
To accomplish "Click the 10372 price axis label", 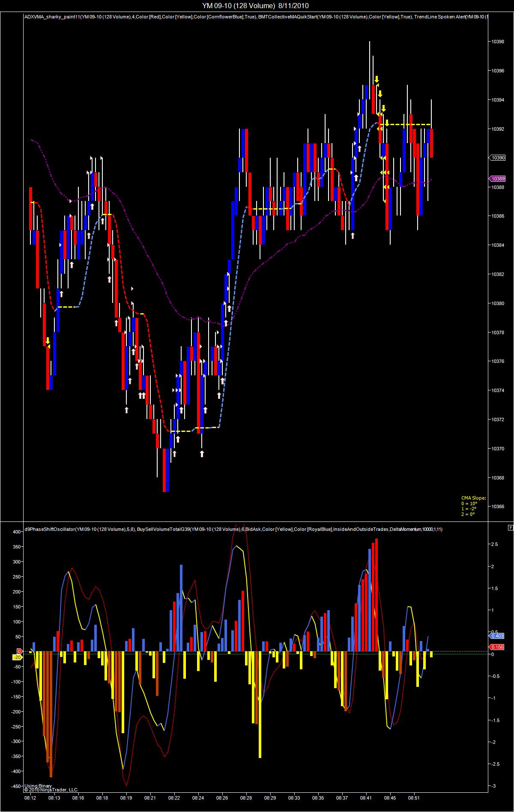I will [498, 419].
